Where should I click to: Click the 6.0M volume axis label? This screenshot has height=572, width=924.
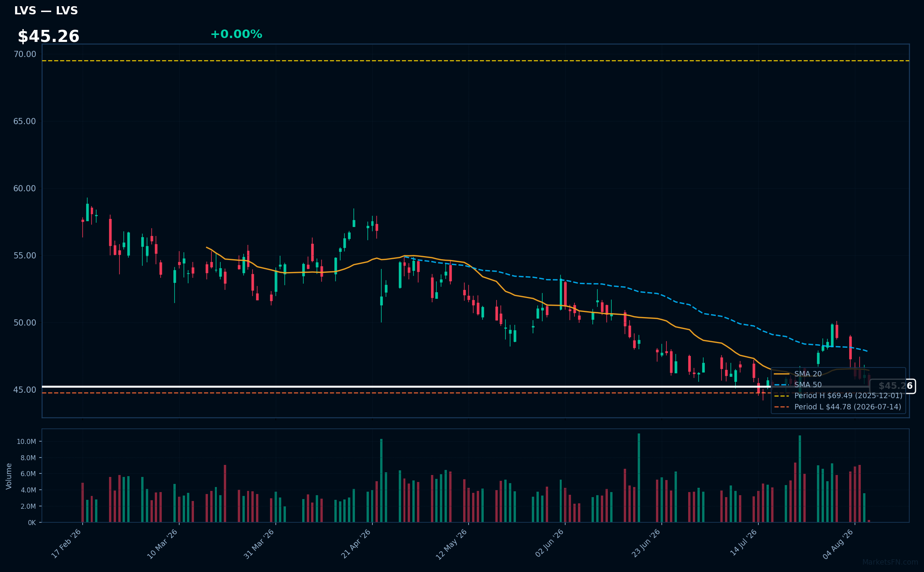coord(28,474)
